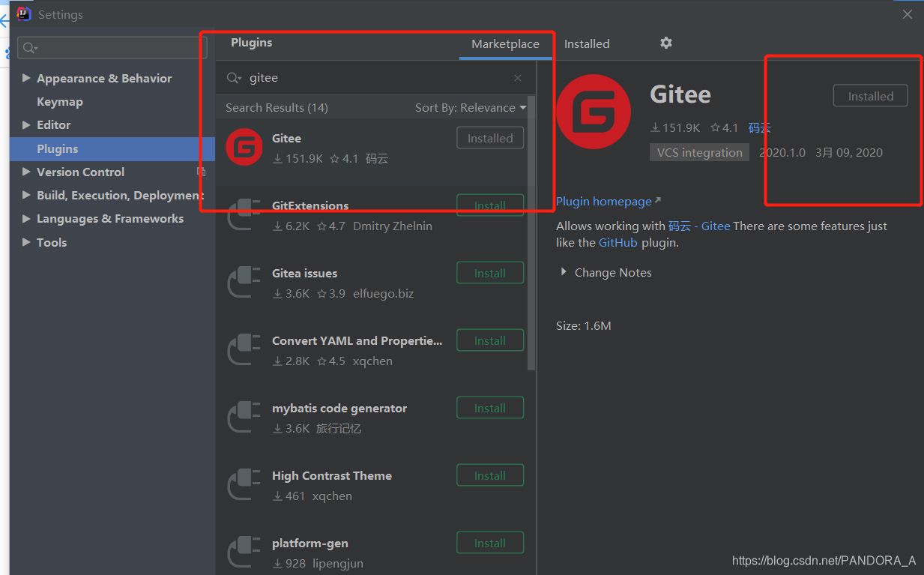This screenshot has height=575, width=924.
Task: Click the settings search magnifier icon
Action: click(29, 48)
